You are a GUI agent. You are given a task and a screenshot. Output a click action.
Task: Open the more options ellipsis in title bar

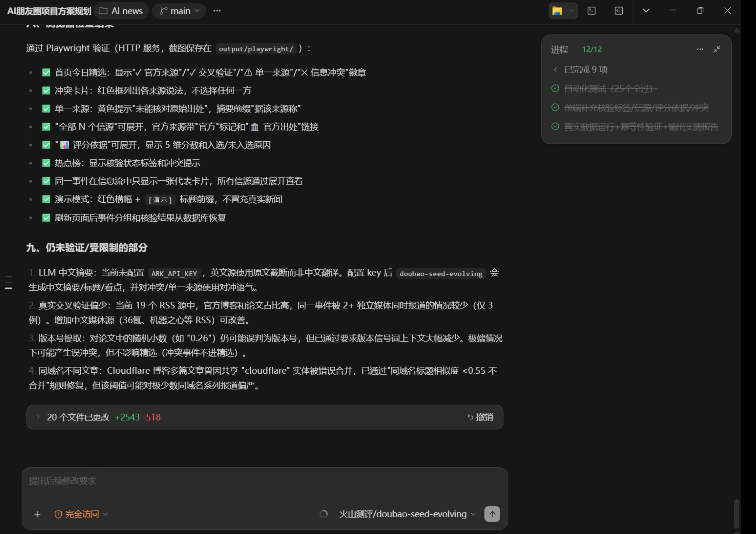click(x=217, y=11)
